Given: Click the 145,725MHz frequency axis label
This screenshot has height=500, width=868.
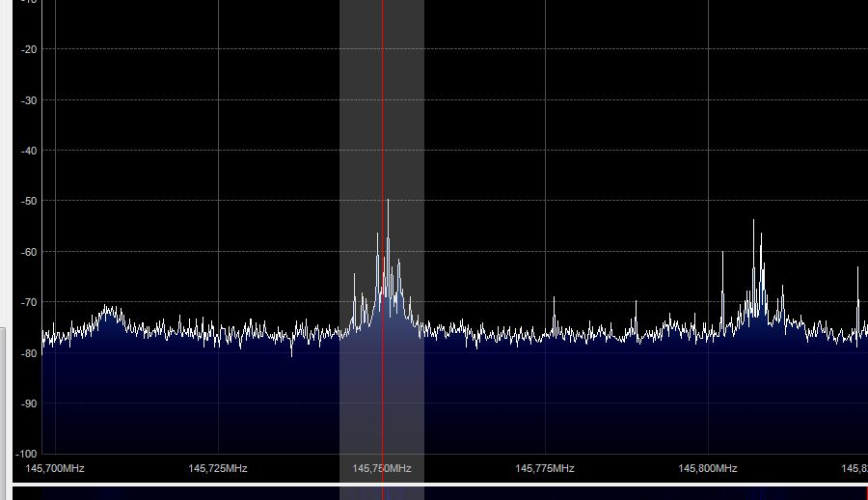Looking at the screenshot, I should click(x=218, y=468).
